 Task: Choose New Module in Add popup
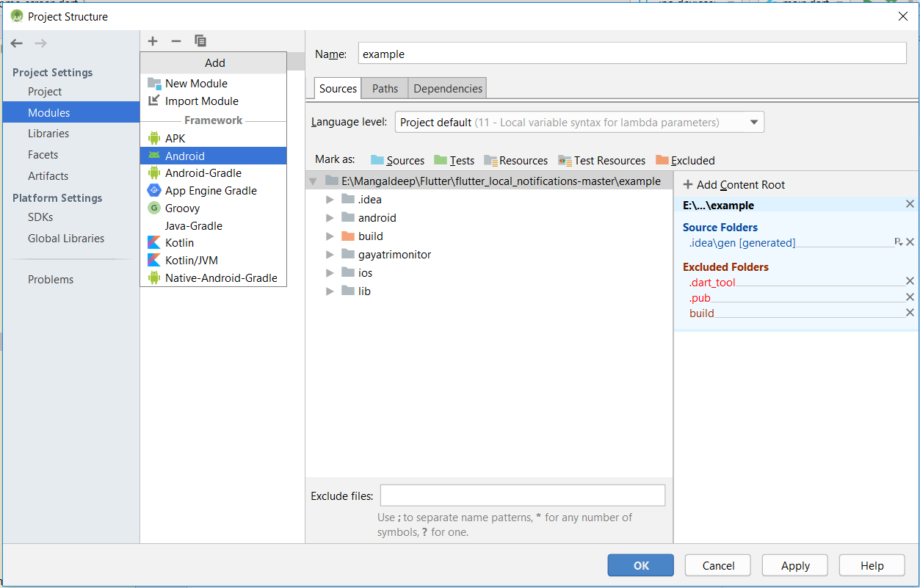tap(213, 84)
